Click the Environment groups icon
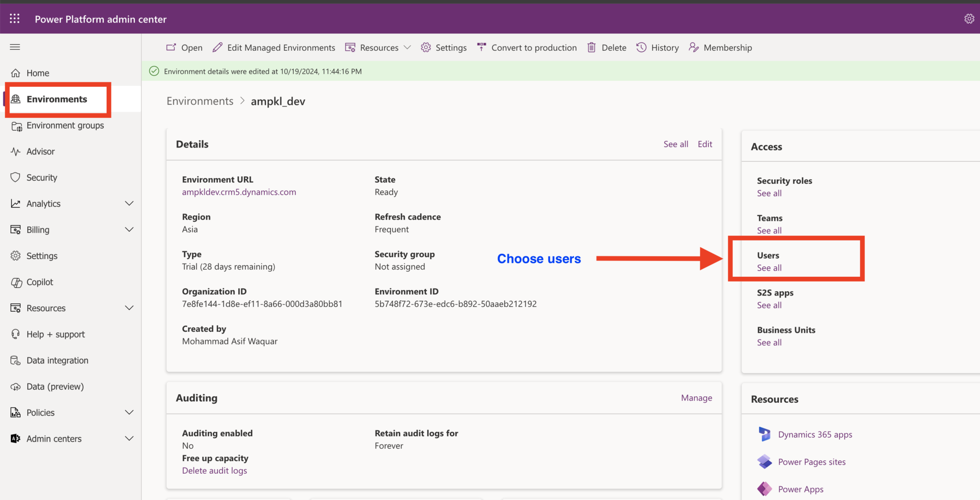980x500 pixels. point(16,125)
